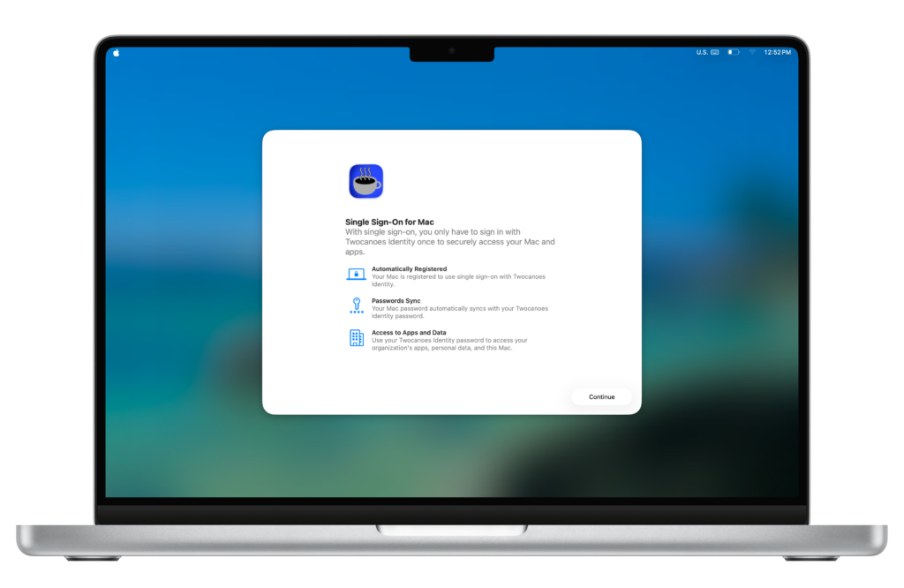
Task: Click the key Passwords Sync icon
Action: pos(356,305)
